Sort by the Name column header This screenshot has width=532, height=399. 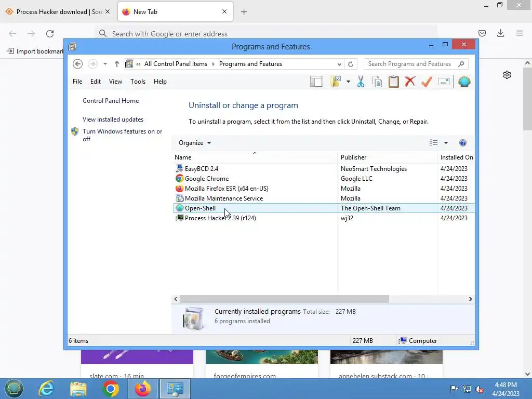[255, 157]
